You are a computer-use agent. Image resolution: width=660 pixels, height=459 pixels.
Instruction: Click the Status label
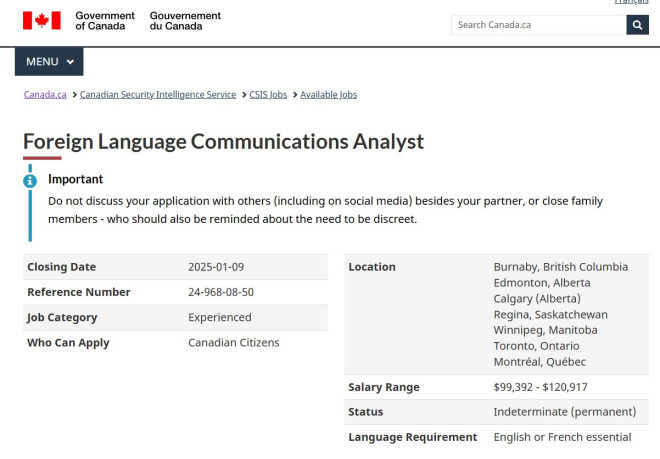click(x=366, y=412)
